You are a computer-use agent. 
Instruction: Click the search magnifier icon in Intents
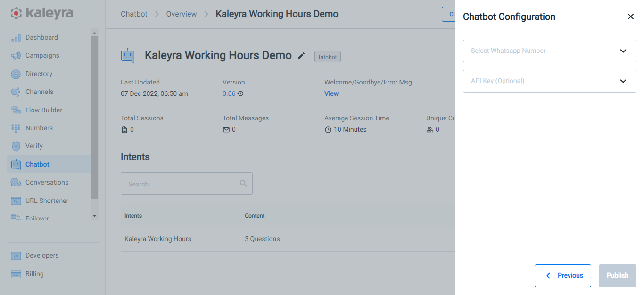click(243, 184)
